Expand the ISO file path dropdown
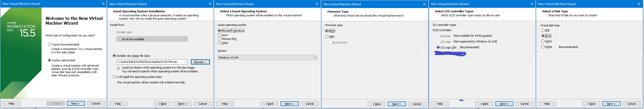Image resolution: width=644 pixels, height=109 pixels. click(185, 62)
